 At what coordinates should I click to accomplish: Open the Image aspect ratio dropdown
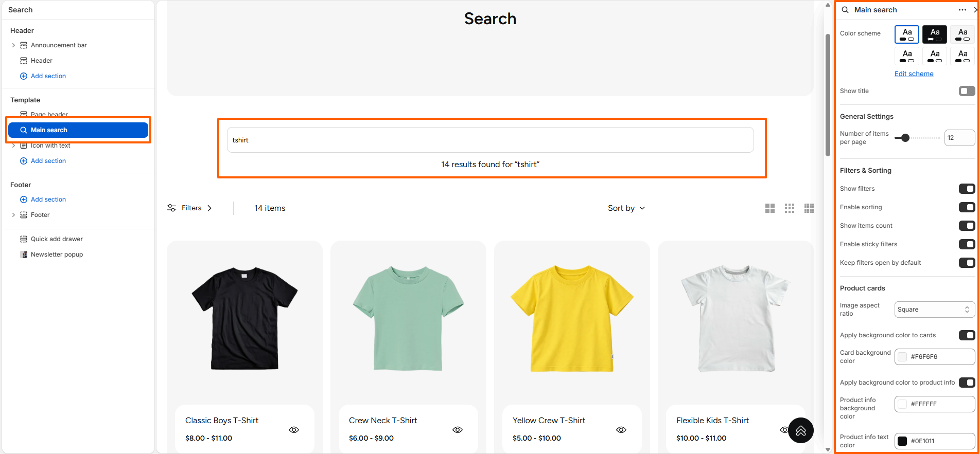(935, 310)
